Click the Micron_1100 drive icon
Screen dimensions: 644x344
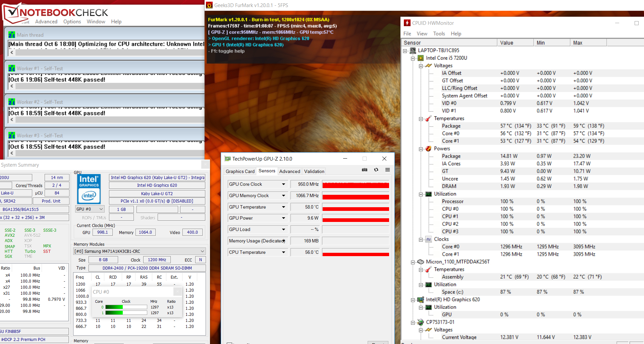[421, 262]
